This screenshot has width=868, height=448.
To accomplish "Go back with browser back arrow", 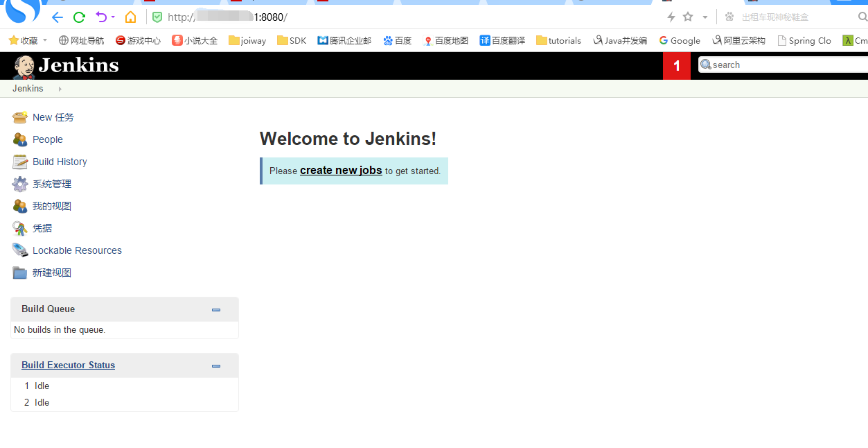I will point(57,17).
